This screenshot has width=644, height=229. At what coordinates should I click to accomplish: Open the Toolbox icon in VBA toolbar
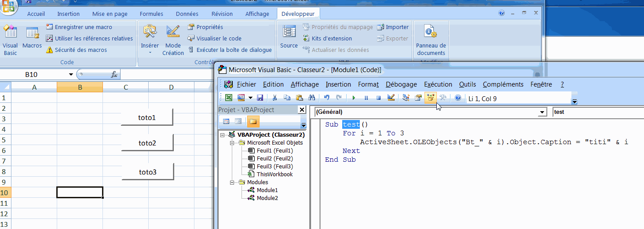(x=443, y=98)
